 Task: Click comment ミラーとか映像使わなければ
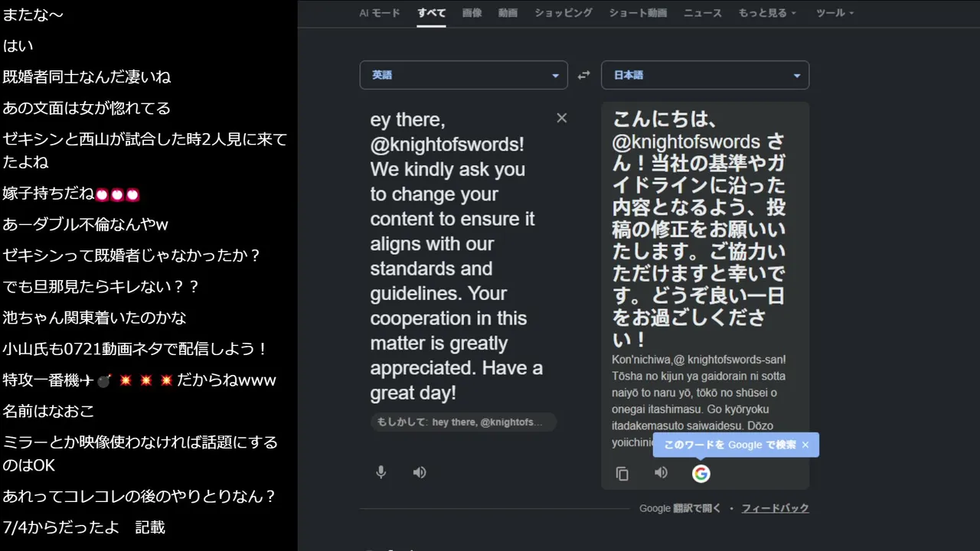point(140,454)
